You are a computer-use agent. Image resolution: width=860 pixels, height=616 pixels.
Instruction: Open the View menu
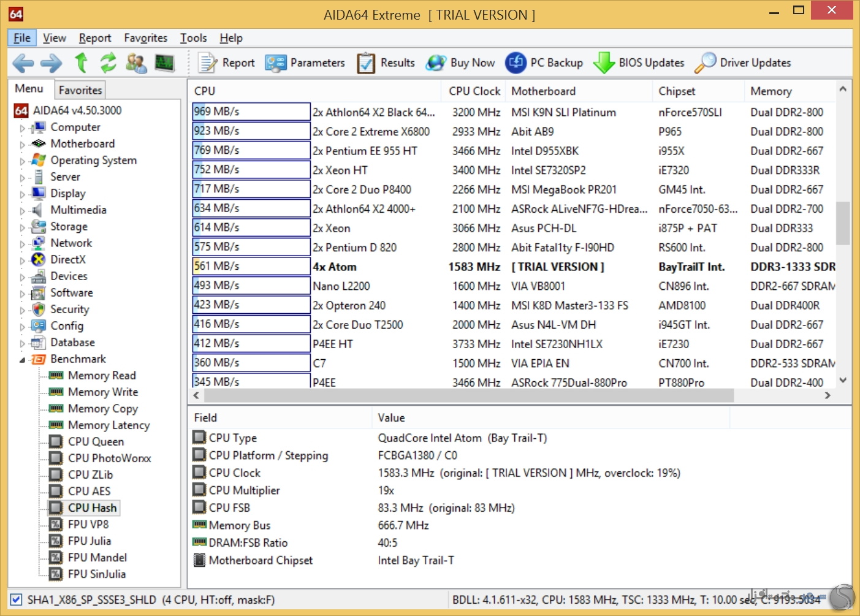point(54,38)
